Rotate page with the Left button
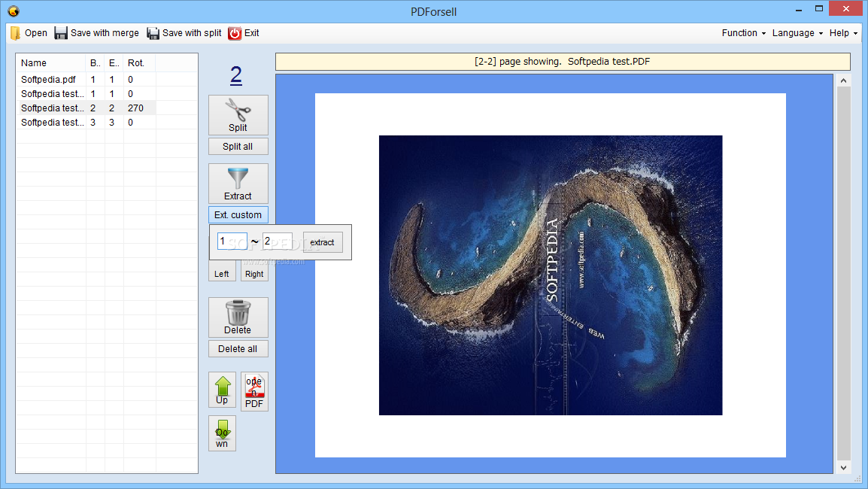Viewport: 868px width, 489px height. coord(222,274)
